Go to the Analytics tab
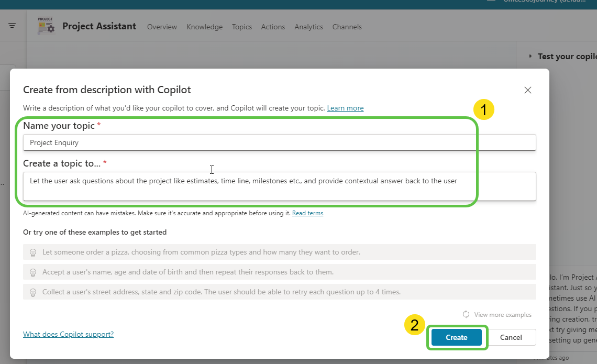 tap(308, 27)
